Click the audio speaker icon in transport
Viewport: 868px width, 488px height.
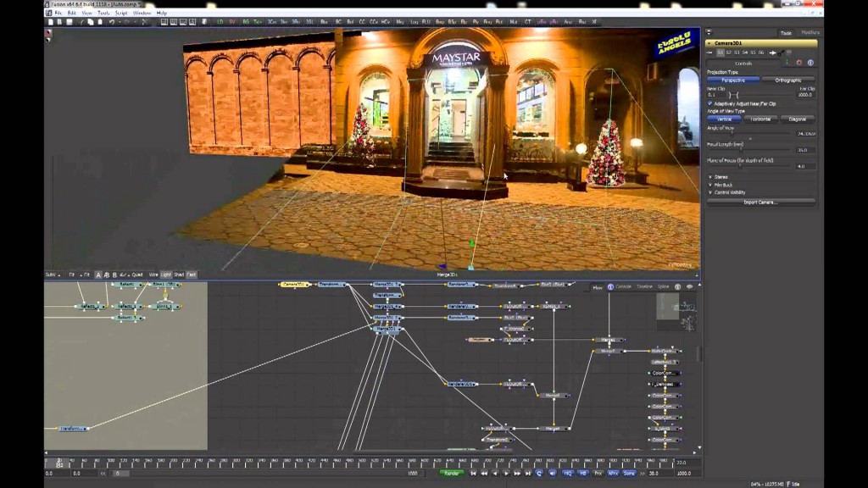[553, 474]
